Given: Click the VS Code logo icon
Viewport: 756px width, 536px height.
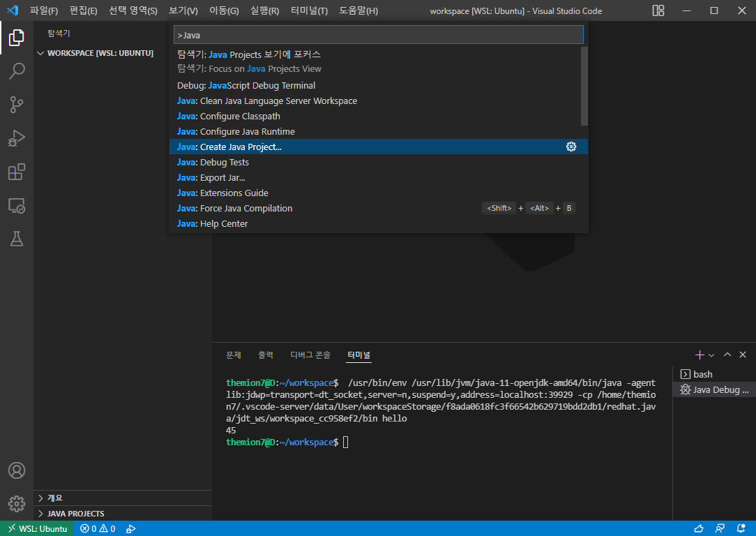Looking at the screenshot, I should (13, 10).
